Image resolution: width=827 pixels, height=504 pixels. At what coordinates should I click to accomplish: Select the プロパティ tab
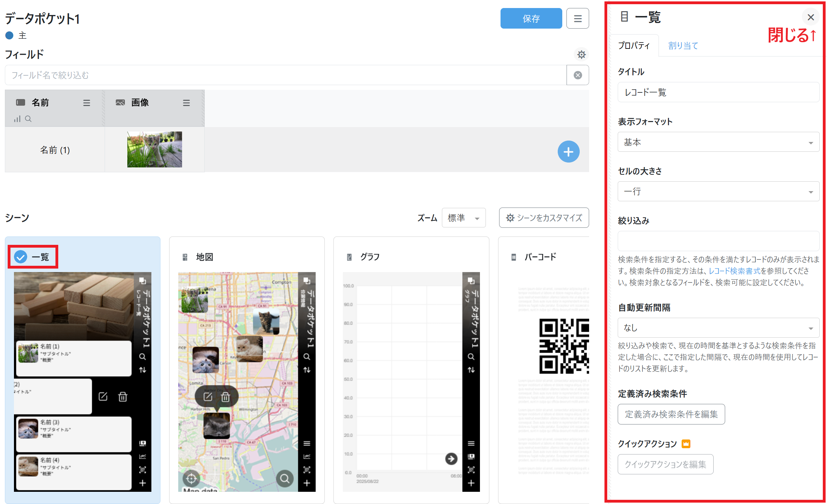click(634, 46)
